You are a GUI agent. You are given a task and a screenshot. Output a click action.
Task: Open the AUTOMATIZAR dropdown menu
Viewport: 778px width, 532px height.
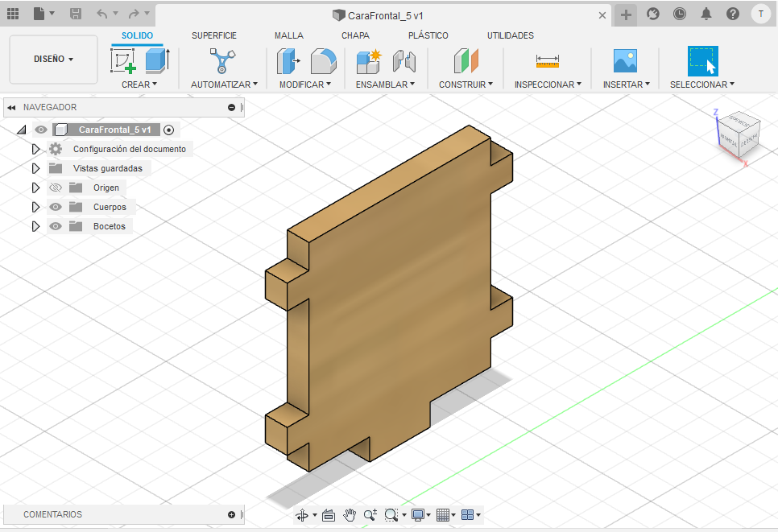(x=224, y=85)
